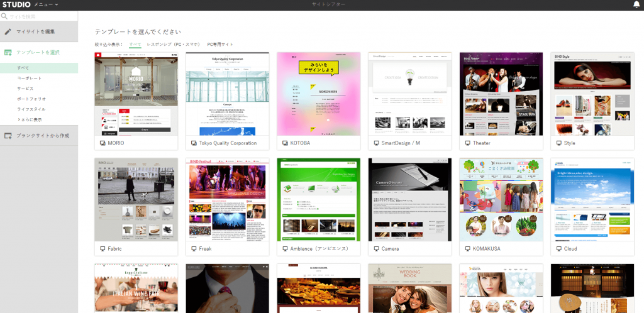Filter templates by すべて tab

pos(135,44)
